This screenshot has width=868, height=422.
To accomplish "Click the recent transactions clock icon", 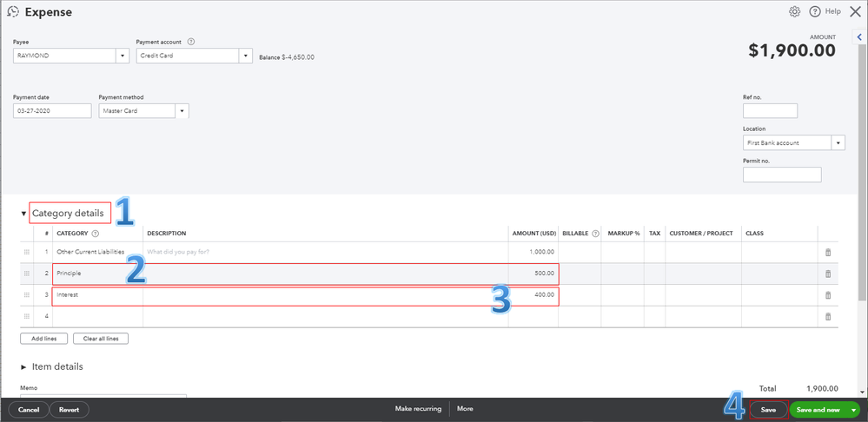I will click(13, 11).
